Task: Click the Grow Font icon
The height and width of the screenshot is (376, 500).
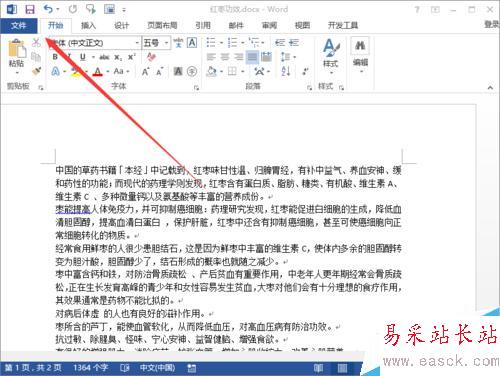Action: tap(145, 71)
